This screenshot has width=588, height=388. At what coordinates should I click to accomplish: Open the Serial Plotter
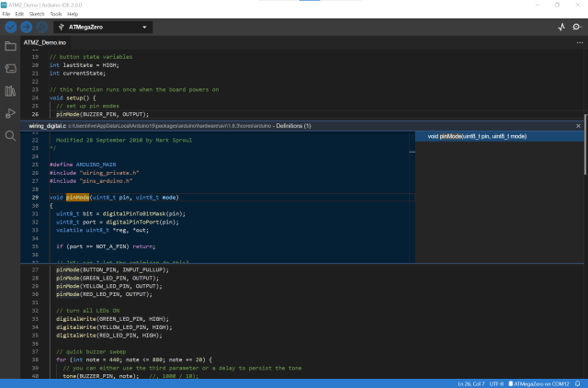click(x=561, y=28)
